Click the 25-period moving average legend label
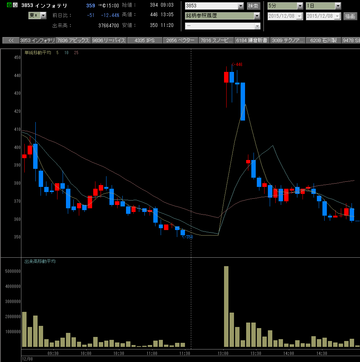The width and height of the screenshot is (360, 362). (x=76, y=53)
